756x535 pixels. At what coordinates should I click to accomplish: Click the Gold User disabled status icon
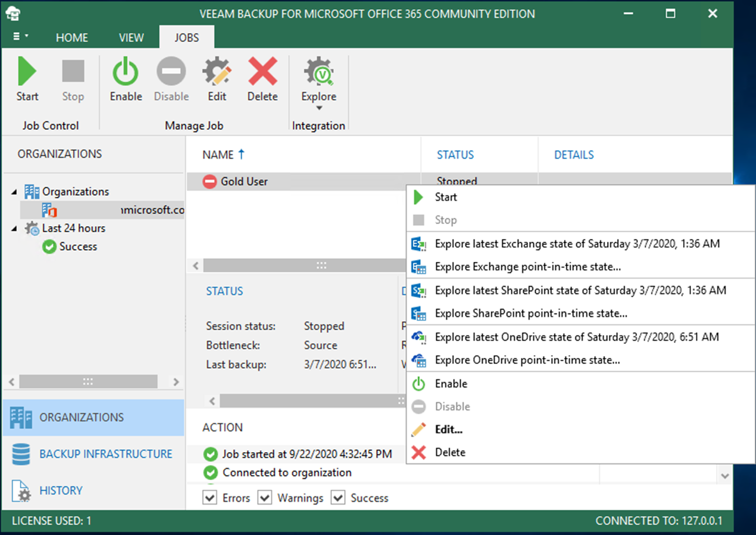click(210, 181)
